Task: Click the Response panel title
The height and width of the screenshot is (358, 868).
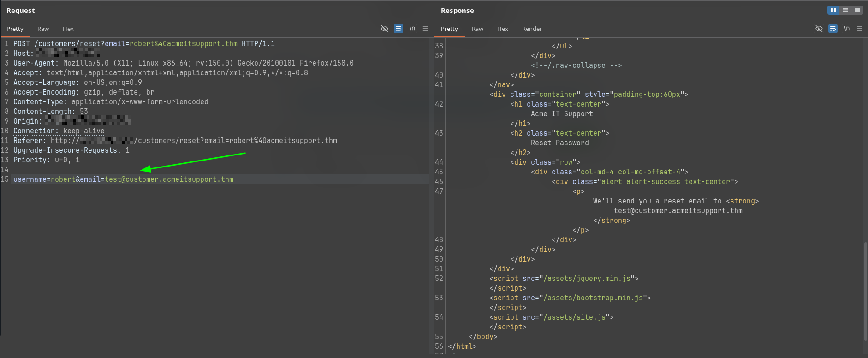Action: pyautogui.click(x=458, y=11)
